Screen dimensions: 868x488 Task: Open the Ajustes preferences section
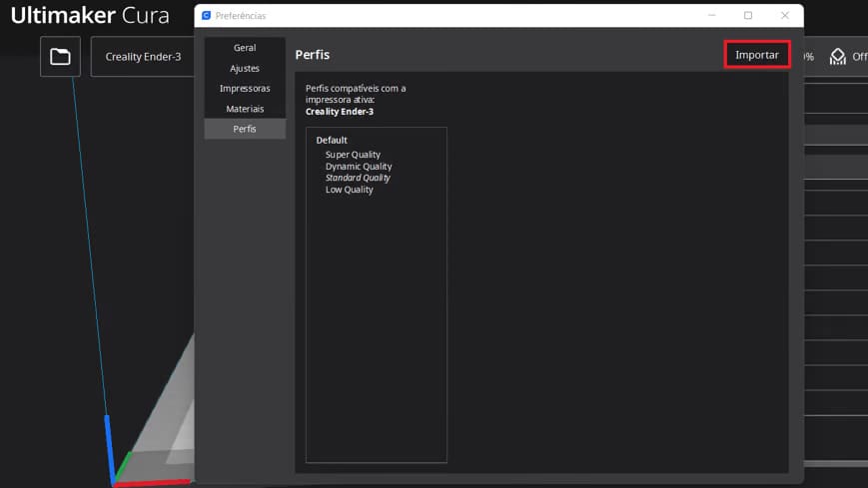245,68
